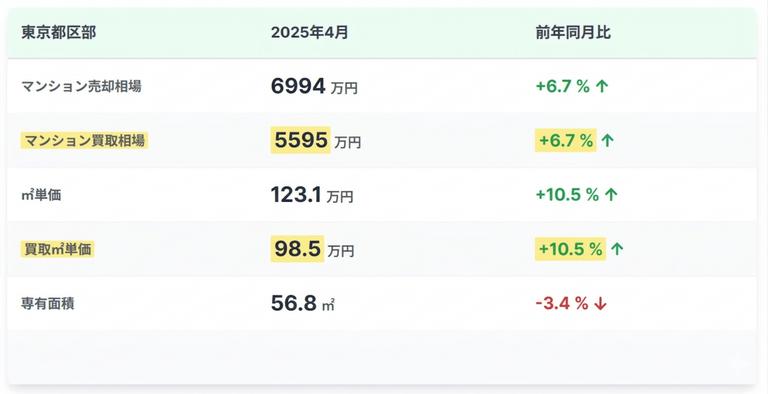Click highlighted +10.5 % in 買取㎡単価 row
The image size is (768, 394).
pyautogui.click(x=570, y=249)
